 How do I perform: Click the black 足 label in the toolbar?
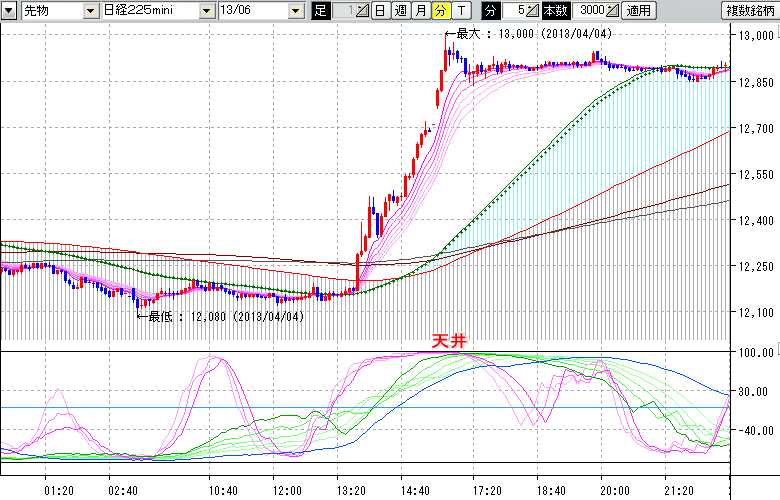[x=320, y=11]
